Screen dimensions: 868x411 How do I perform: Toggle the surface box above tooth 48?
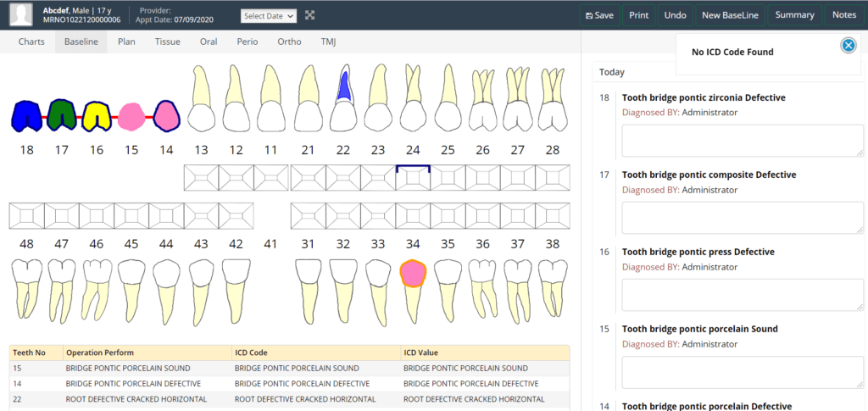[x=26, y=215]
